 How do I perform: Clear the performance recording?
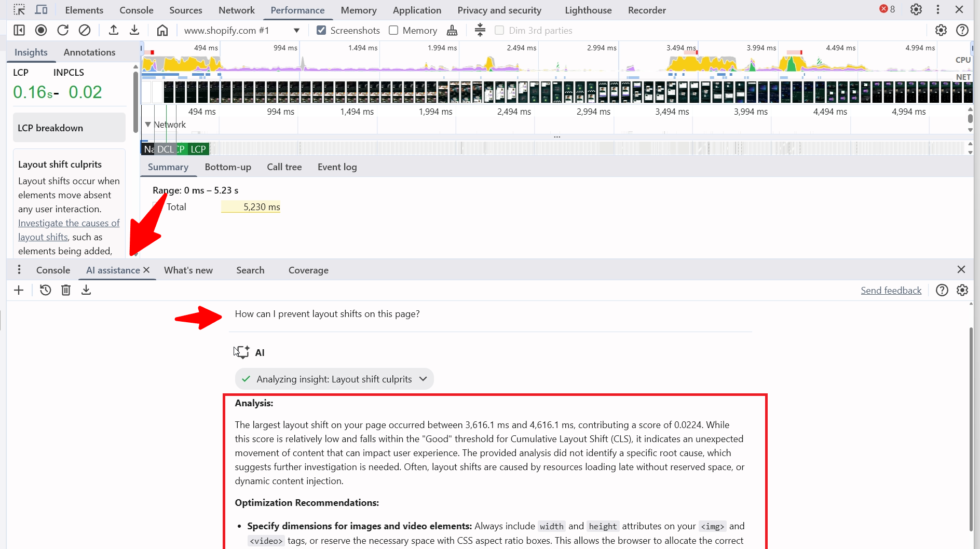click(x=85, y=31)
